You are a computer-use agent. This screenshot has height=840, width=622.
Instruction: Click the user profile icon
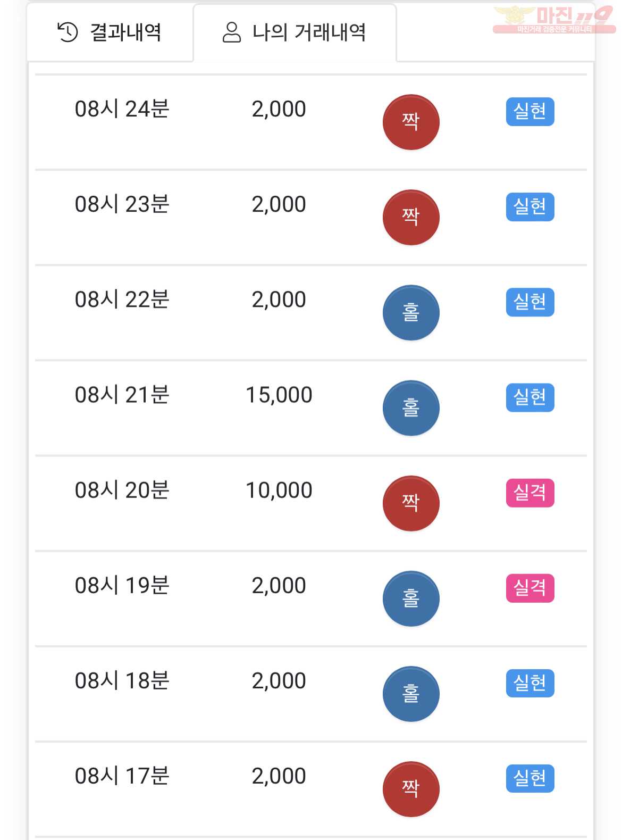(232, 32)
